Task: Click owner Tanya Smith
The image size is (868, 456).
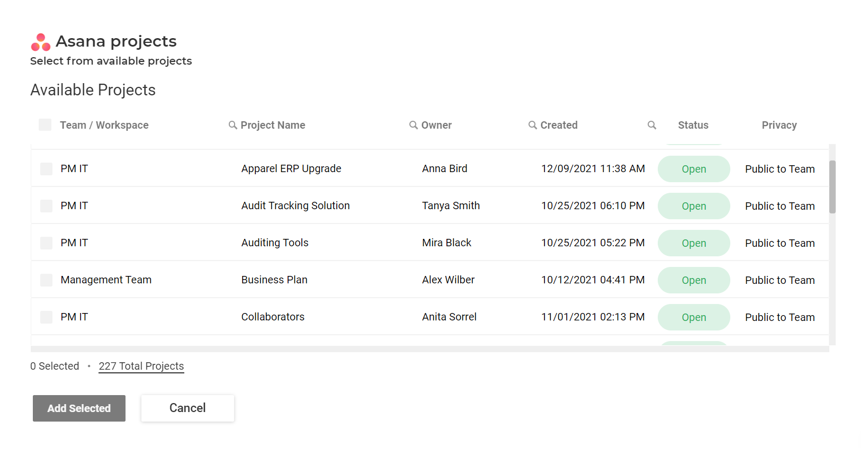Action: click(x=451, y=205)
